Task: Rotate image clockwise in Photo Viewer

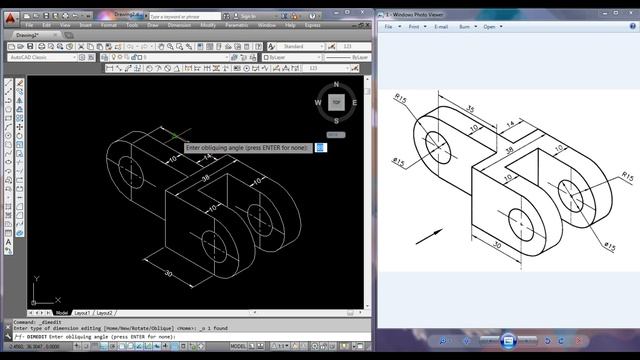Action: (x=561, y=340)
